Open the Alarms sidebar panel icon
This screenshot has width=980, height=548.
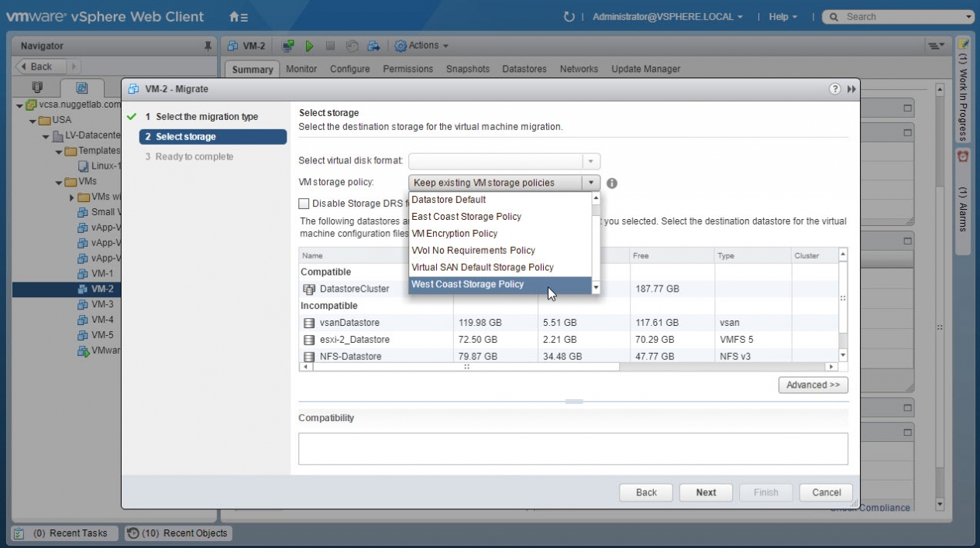(963, 156)
